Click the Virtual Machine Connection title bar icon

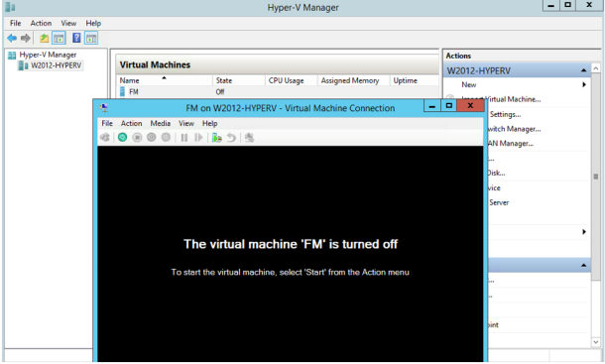point(103,108)
